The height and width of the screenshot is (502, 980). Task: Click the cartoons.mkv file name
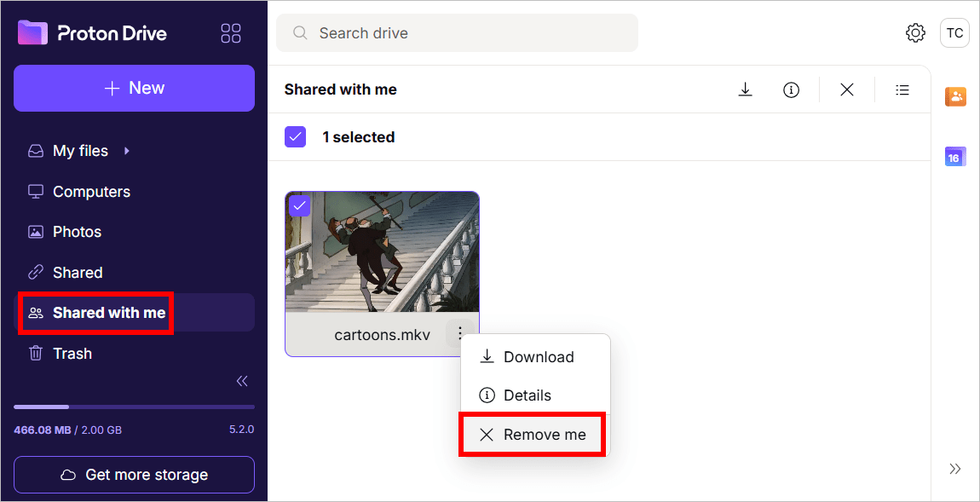coord(383,334)
